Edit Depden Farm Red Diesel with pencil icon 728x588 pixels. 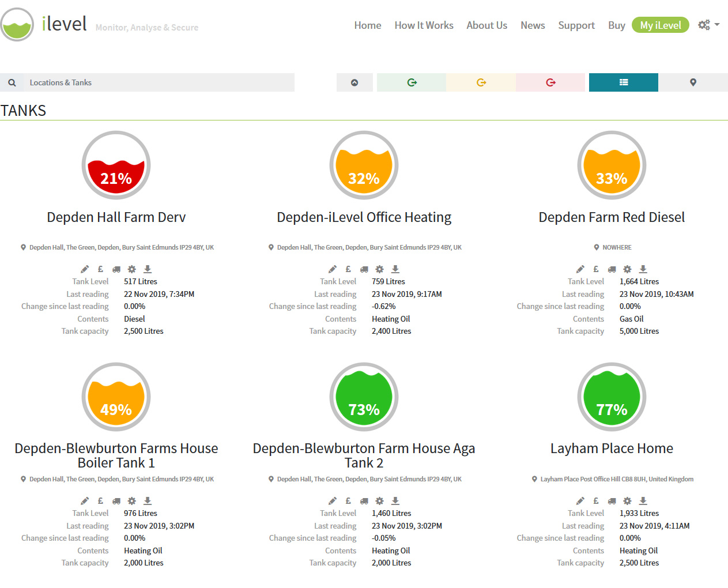pyautogui.click(x=580, y=269)
